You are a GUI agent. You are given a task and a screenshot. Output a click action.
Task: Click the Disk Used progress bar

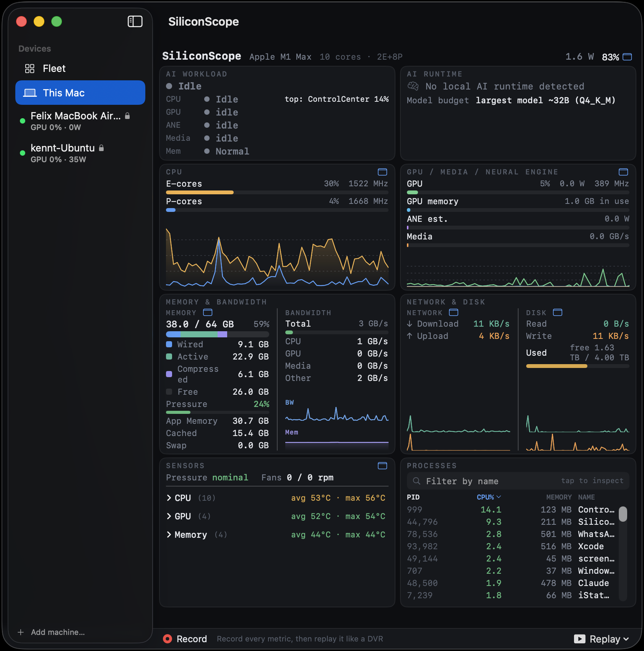(577, 366)
